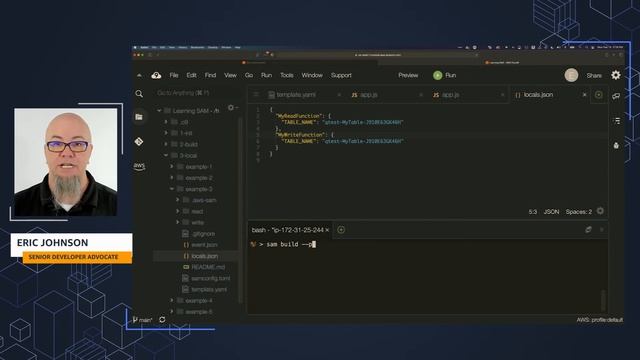
Task: Add a new terminal tab with plus icon
Action: [x=341, y=230]
